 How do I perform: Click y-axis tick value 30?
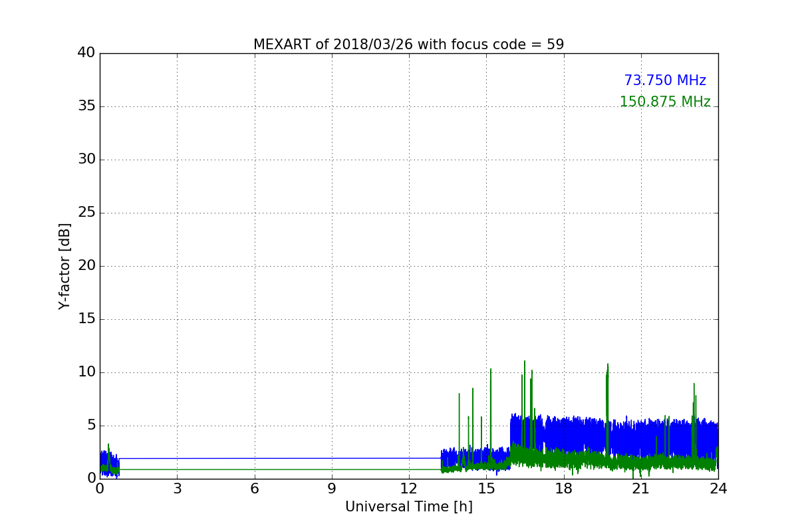point(86,160)
